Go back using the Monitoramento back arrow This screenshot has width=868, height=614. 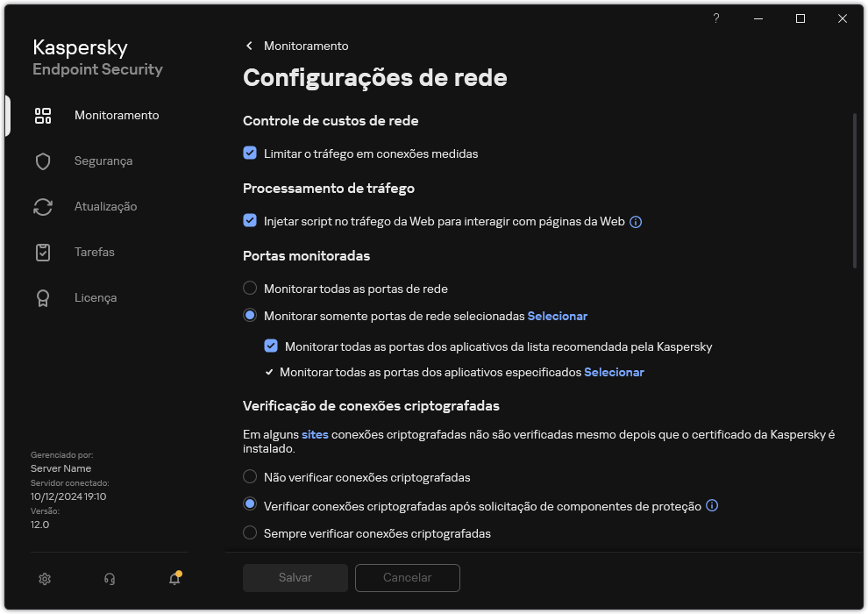click(x=249, y=46)
